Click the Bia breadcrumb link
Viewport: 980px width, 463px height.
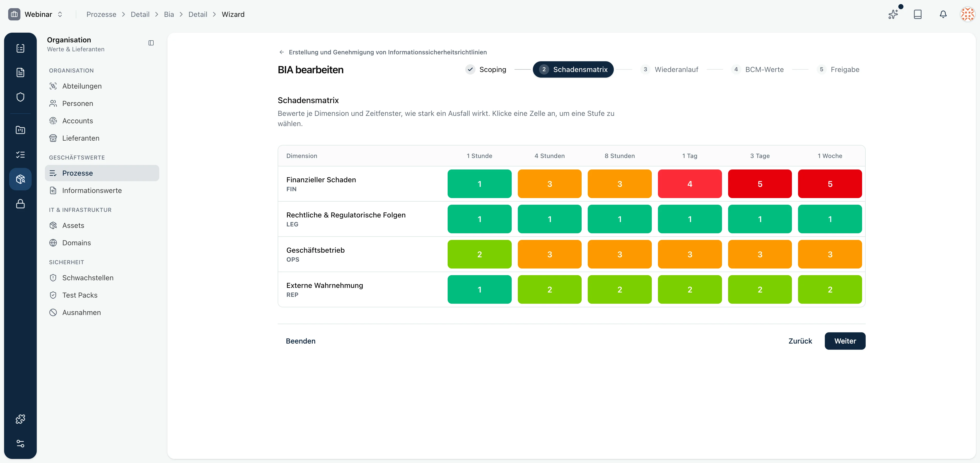(x=169, y=15)
